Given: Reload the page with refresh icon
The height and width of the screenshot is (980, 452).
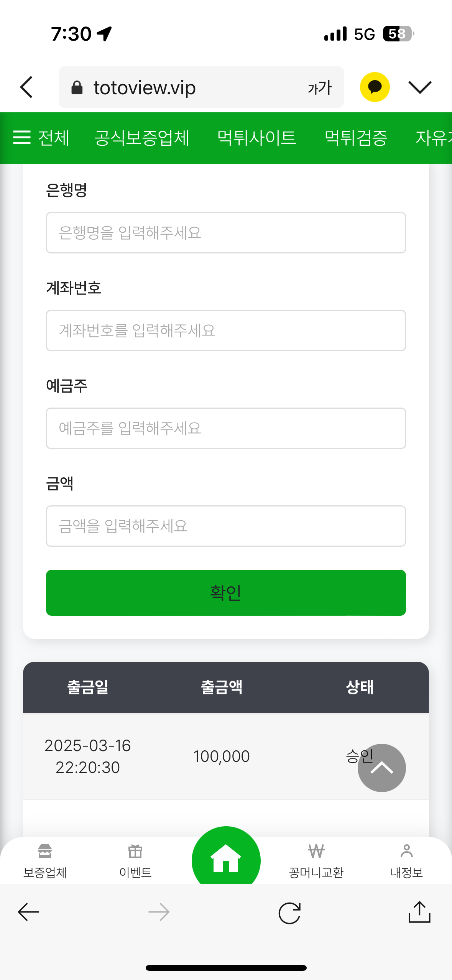Looking at the screenshot, I should tap(289, 913).
